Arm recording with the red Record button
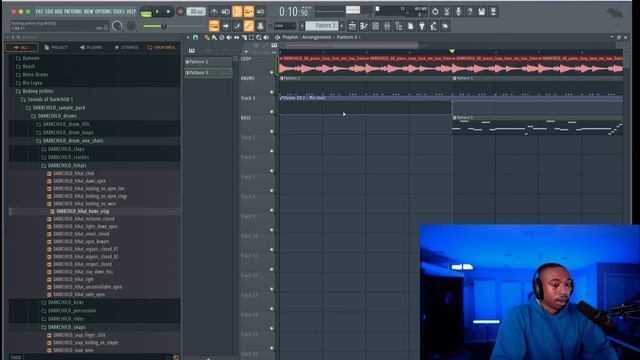This screenshot has width=640, height=360. [180, 12]
